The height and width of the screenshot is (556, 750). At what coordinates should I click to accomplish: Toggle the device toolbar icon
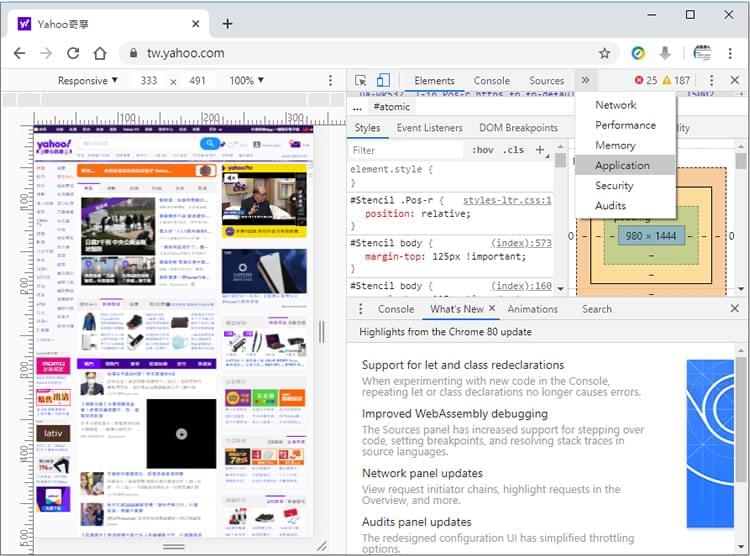point(383,80)
